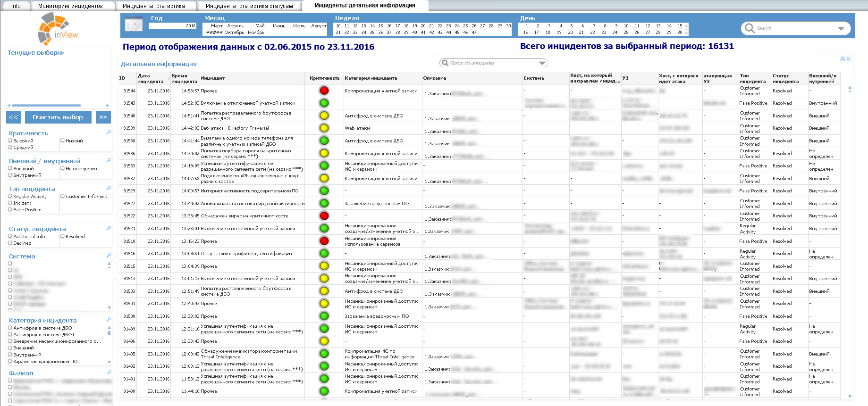Click the yellow criticality indicator of incident 91532

tap(324, 178)
